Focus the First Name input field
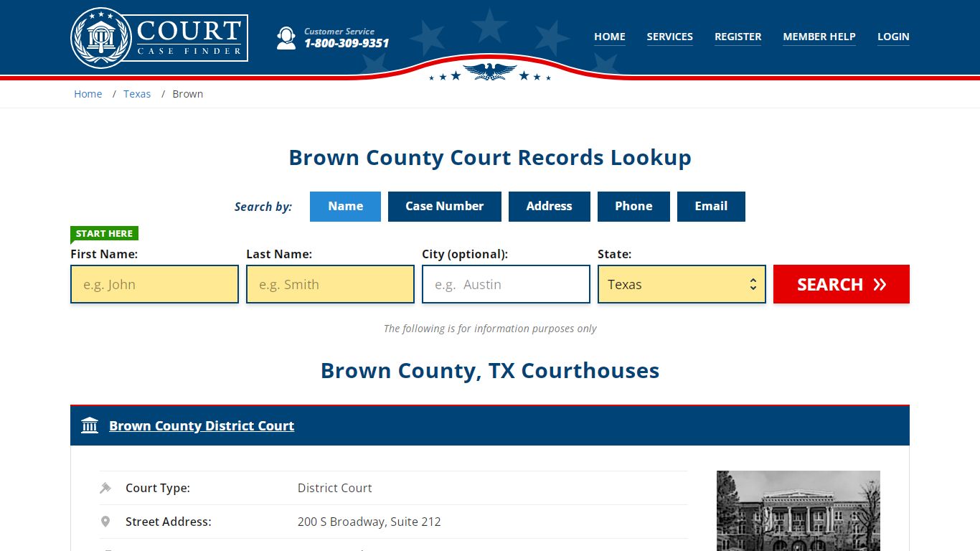Image resolution: width=980 pixels, height=551 pixels. (x=154, y=284)
